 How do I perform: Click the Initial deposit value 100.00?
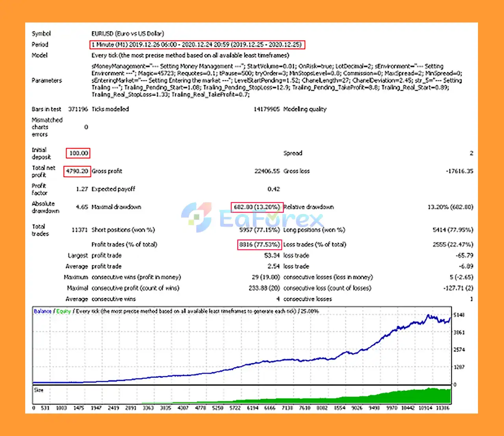[78, 153]
